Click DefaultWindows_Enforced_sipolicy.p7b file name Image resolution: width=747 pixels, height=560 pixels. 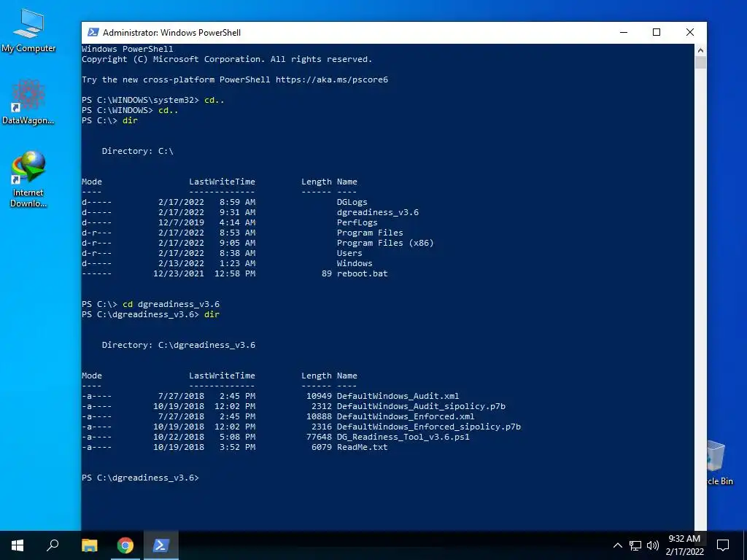[429, 427]
